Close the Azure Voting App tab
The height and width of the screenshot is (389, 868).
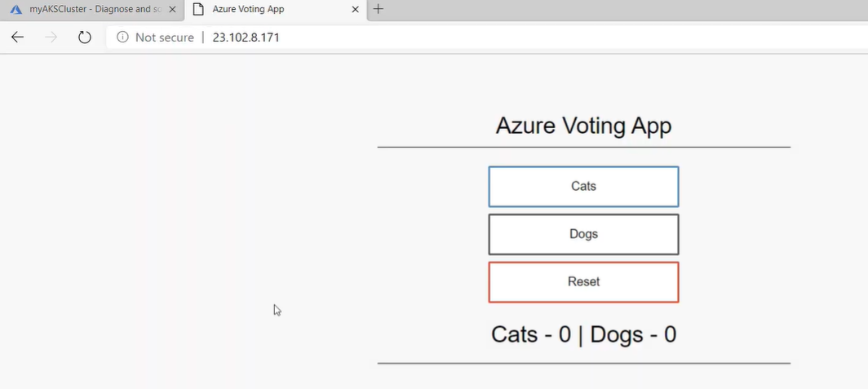(x=355, y=10)
